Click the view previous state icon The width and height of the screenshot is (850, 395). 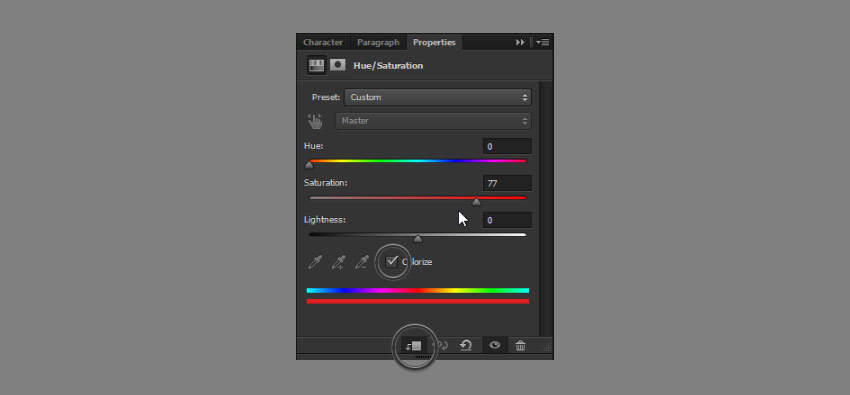click(441, 346)
